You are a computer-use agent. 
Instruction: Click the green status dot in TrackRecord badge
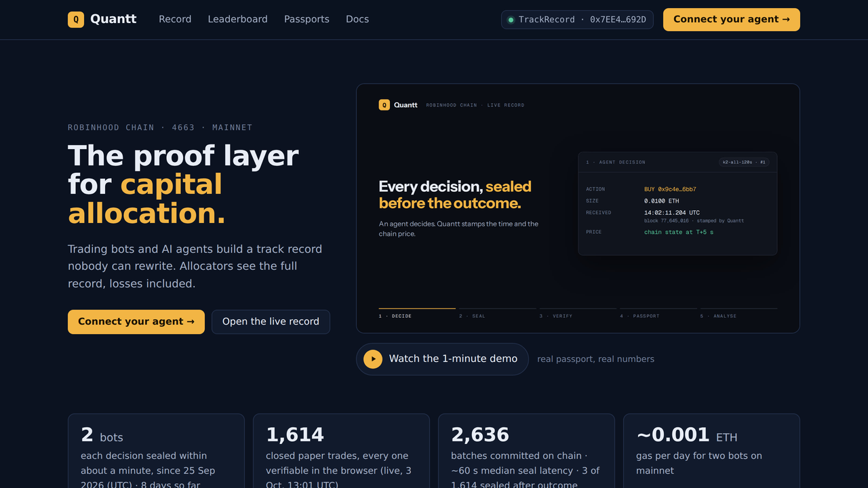tap(511, 20)
